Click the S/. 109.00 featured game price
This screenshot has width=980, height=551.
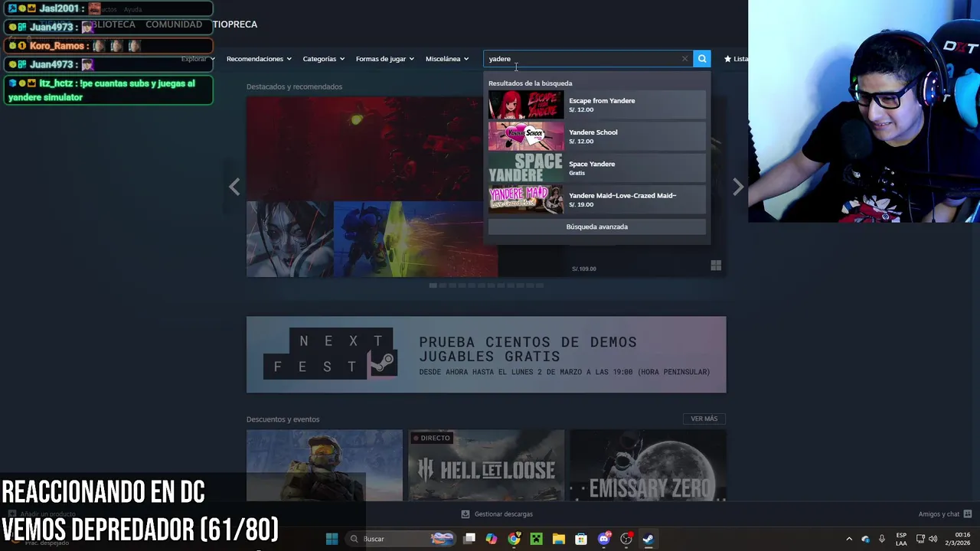pos(583,269)
